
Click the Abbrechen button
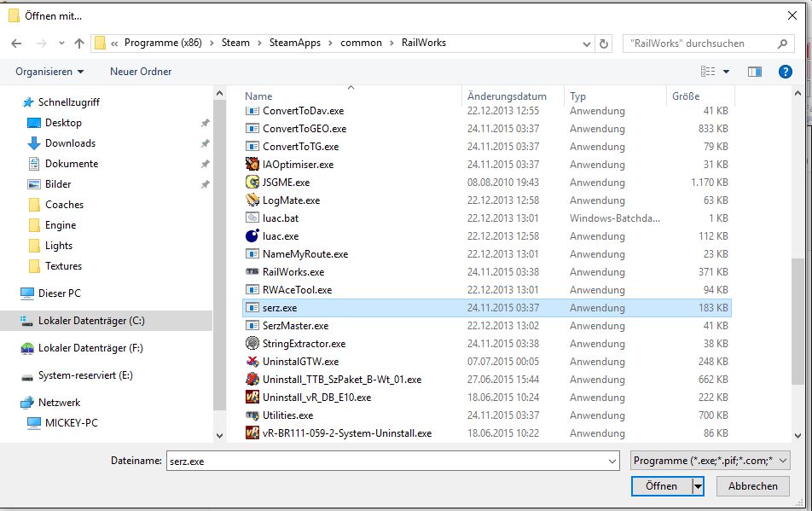[752, 486]
